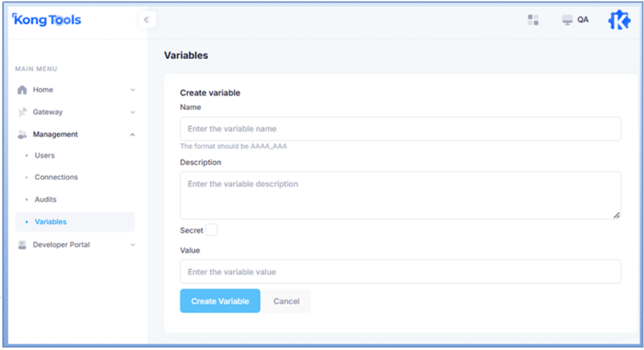This screenshot has height=350, width=644.
Task: Click the Developer Portal icon
Action: coord(22,245)
